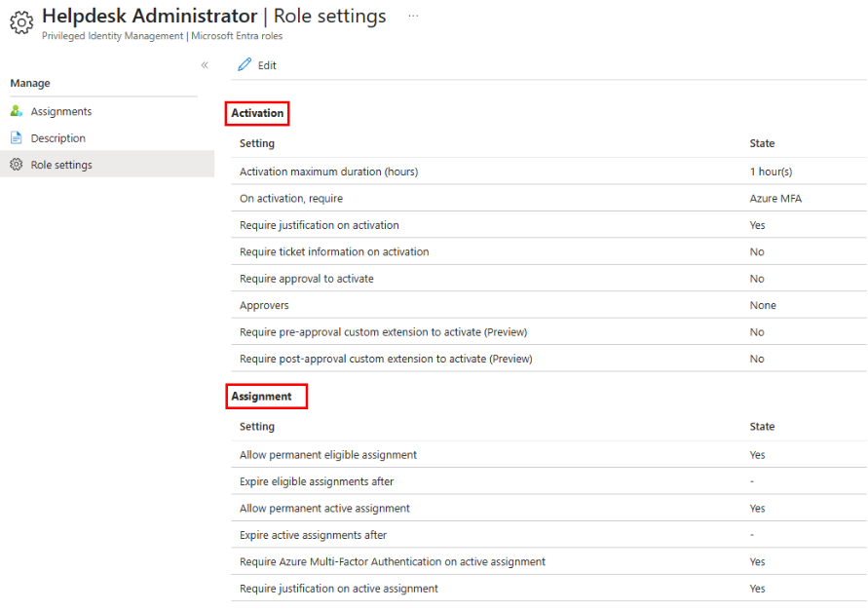The height and width of the screenshot is (611, 868).
Task: Click the Azure MFA state value
Action: pyautogui.click(x=775, y=199)
